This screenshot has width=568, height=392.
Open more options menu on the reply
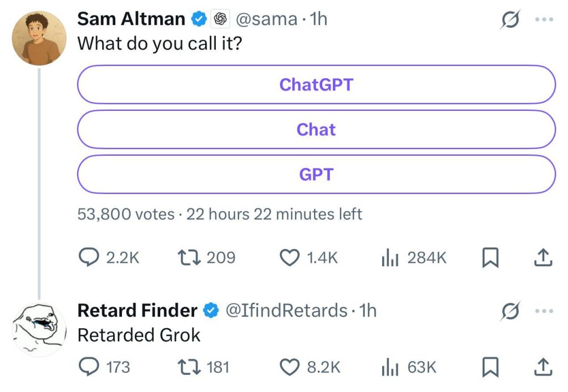544,311
